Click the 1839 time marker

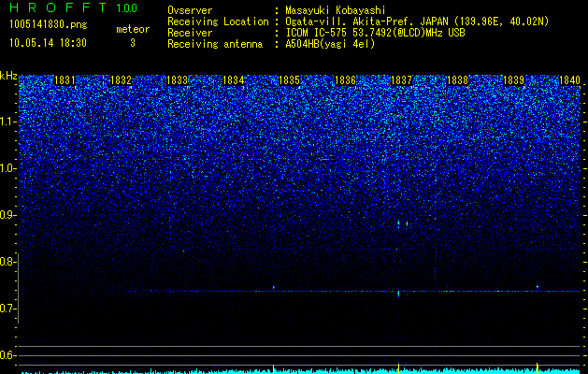[x=513, y=80]
